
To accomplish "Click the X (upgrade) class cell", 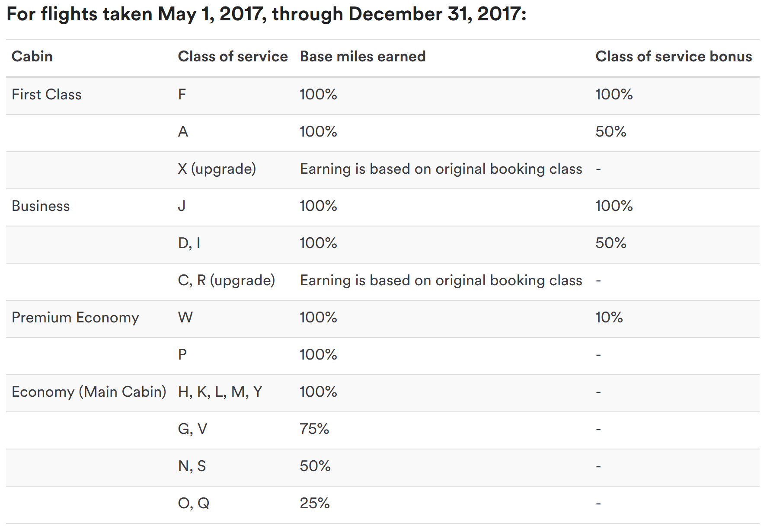I will pyautogui.click(x=217, y=169).
